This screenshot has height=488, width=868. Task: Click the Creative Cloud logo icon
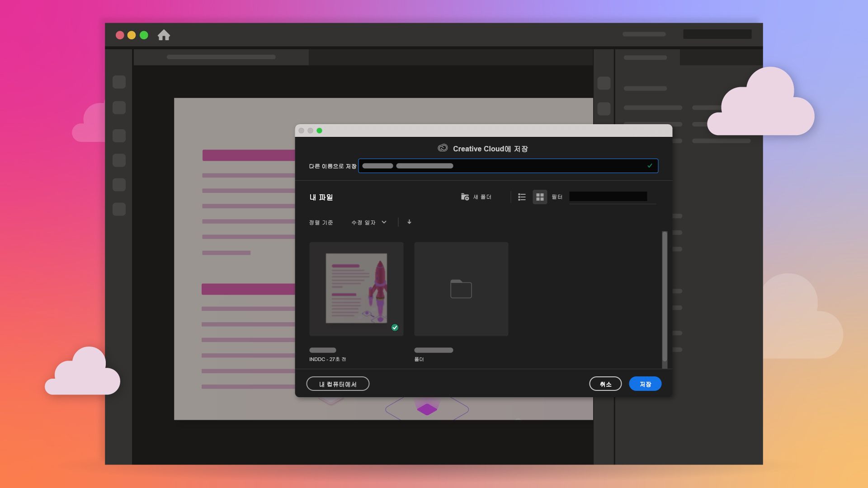coord(443,148)
